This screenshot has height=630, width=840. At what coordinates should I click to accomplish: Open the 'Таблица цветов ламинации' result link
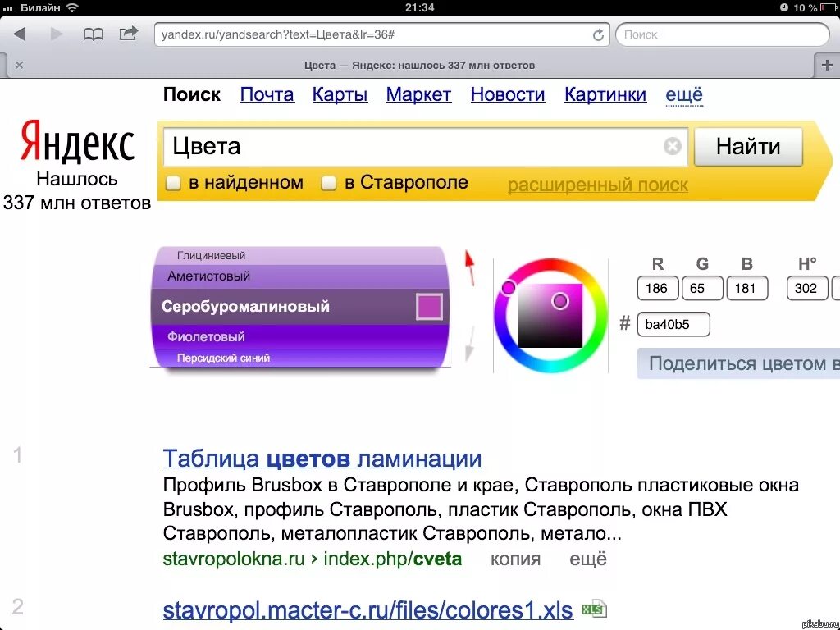pos(322,459)
